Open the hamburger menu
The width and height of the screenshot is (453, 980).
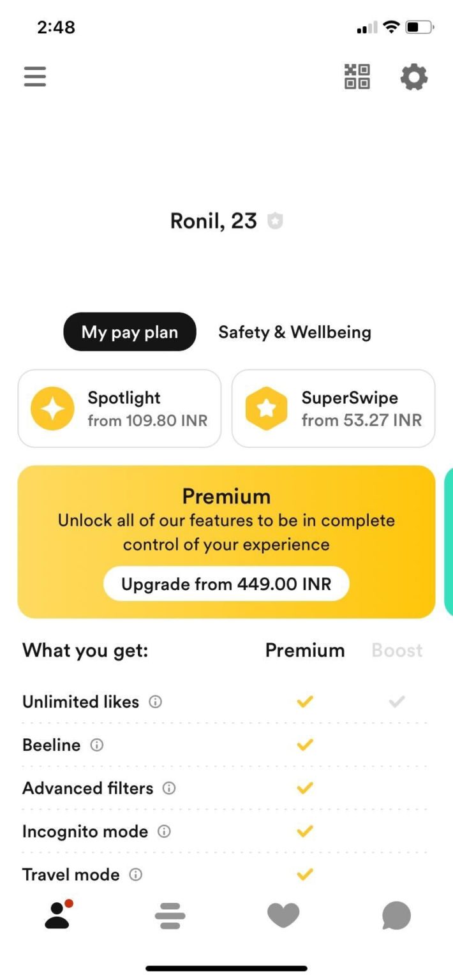[34, 75]
